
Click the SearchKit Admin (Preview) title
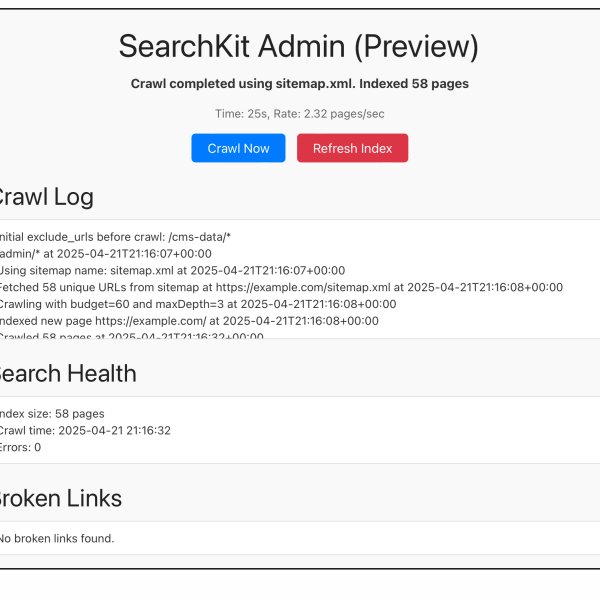click(299, 46)
